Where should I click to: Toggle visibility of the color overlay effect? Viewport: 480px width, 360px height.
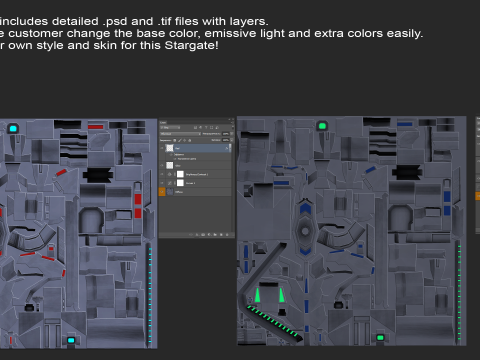pyautogui.click(x=175, y=159)
